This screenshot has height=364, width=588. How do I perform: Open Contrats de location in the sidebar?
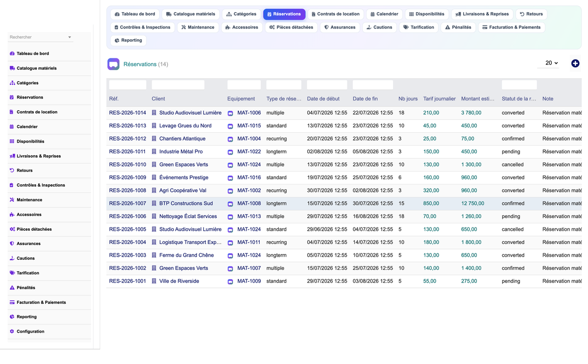pyautogui.click(x=37, y=112)
